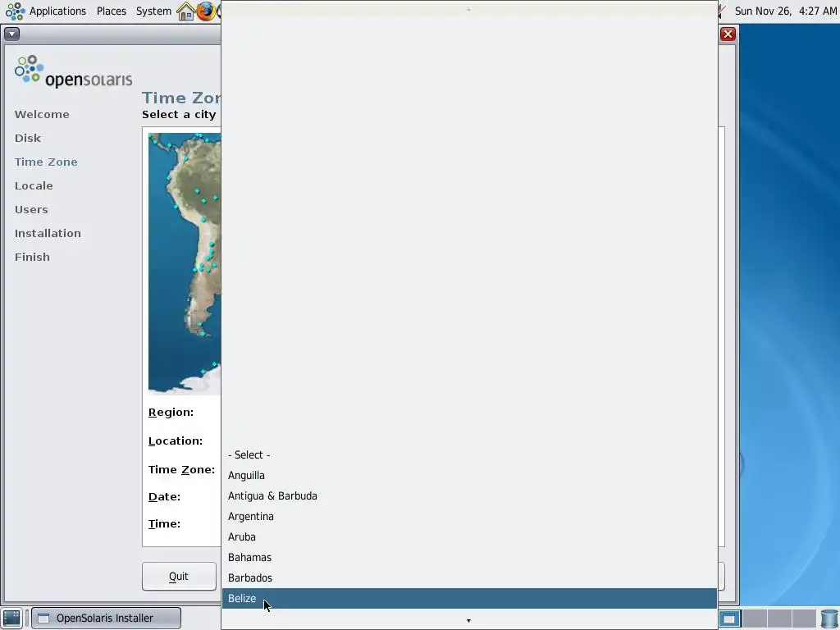The height and width of the screenshot is (630, 840).
Task: Click the Region label
Action: tap(171, 413)
